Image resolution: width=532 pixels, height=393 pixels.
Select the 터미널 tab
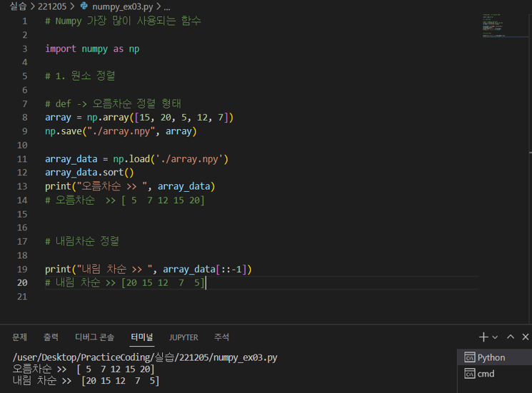[x=142, y=337]
